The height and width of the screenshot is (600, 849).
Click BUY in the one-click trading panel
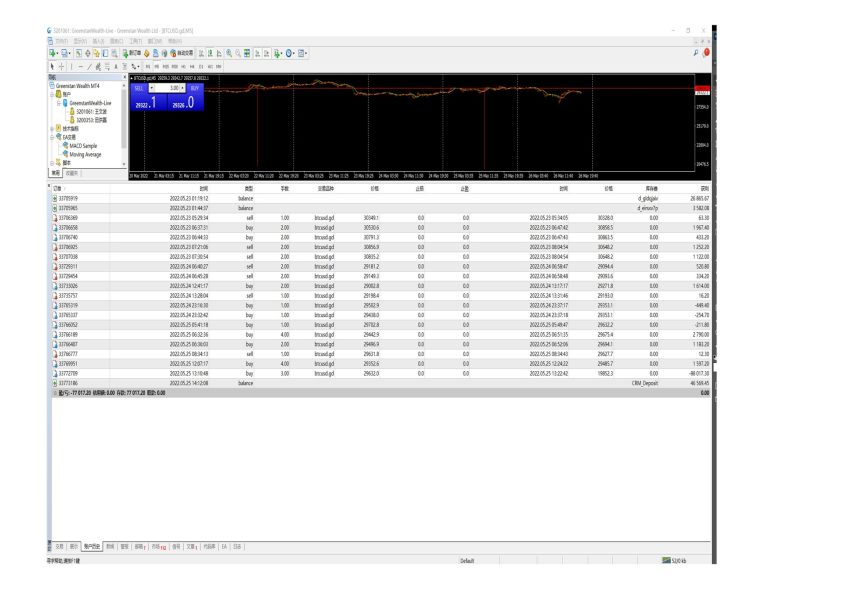pos(195,88)
